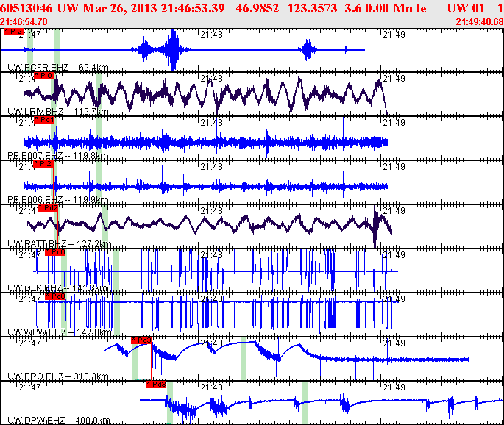Click the UW LRIV BHZ station label
The width and height of the screenshot is (504, 425).
point(58,112)
